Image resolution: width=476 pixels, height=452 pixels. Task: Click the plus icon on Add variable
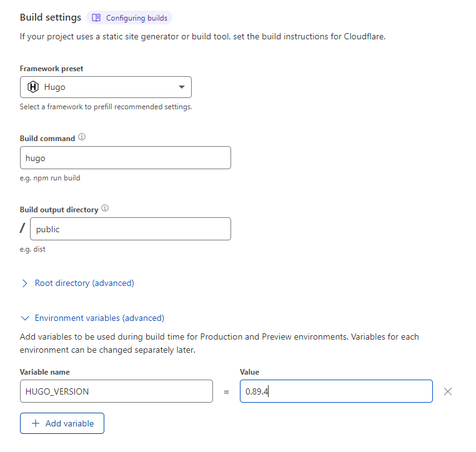[35, 423]
